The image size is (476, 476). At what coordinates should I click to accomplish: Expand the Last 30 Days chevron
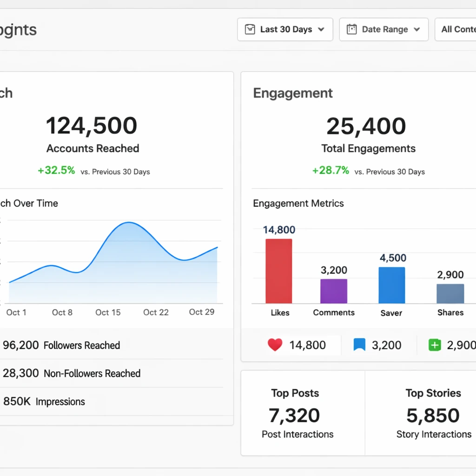pyautogui.click(x=321, y=29)
